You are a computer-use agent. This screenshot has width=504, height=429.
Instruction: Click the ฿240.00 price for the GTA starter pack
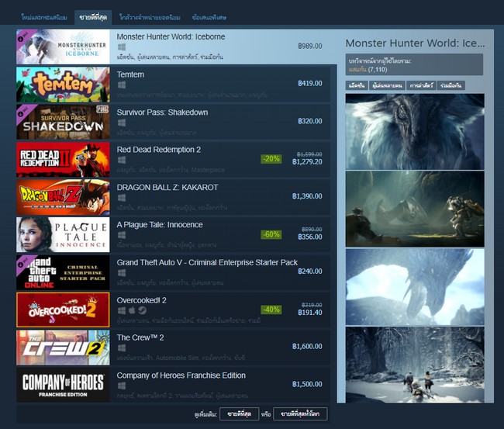pyautogui.click(x=310, y=272)
